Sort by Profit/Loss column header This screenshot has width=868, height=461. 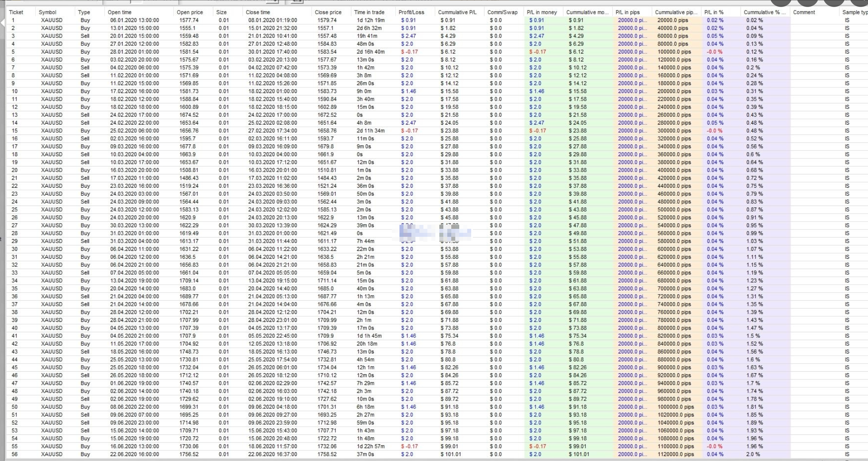[x=411, y=12]
